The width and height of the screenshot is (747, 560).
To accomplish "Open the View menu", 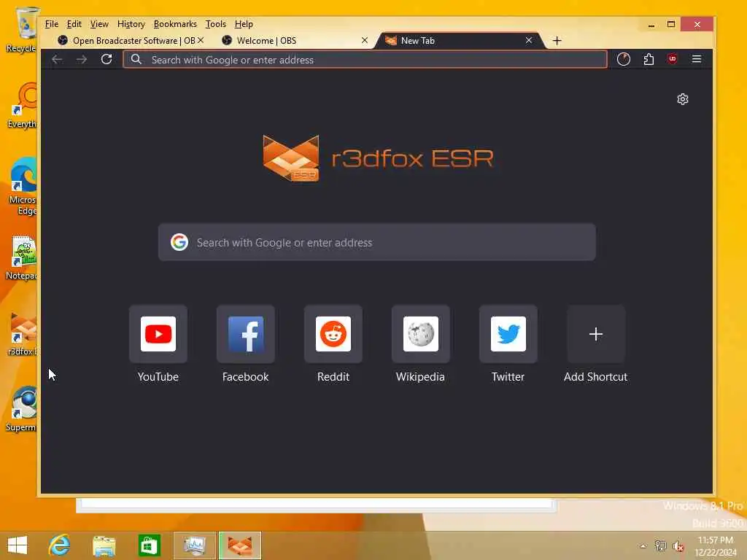I will (99, 24).
